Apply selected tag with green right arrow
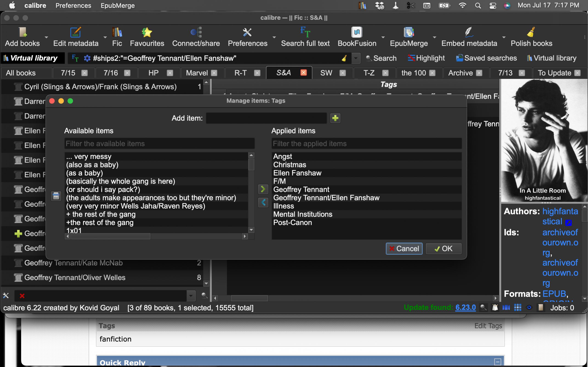588x367 pixels. coord(263,189)
